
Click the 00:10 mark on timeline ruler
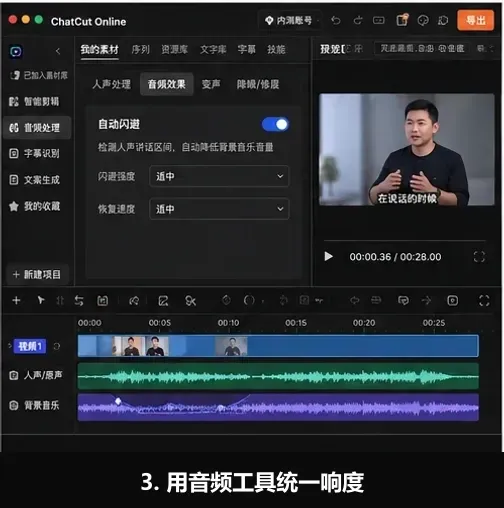[x=228, y=323]
